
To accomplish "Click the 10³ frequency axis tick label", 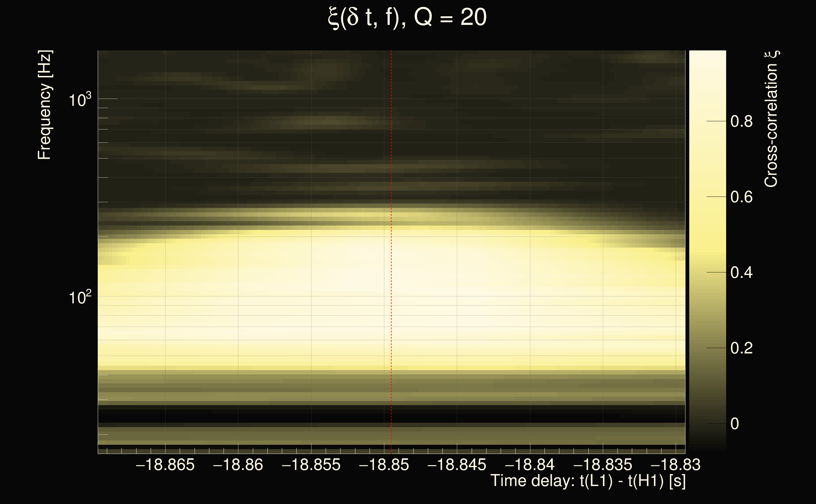I will (x=80, y=99).
